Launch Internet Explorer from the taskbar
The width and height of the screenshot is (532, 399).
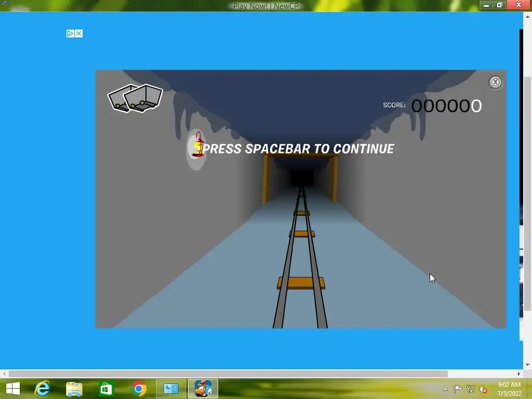[43, 389]
